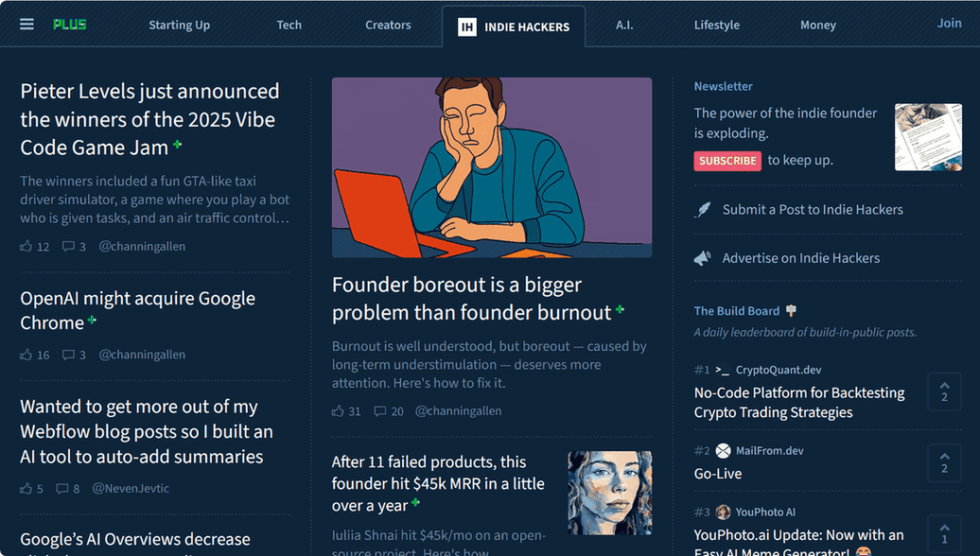980x556 pixels.
Task: Click the newsletter preview image
Action: [x=928, y=137]
